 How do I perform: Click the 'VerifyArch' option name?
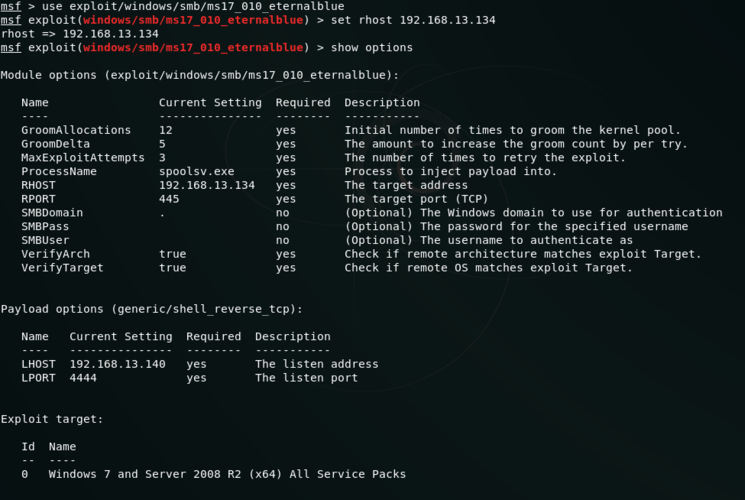point(56,254)
